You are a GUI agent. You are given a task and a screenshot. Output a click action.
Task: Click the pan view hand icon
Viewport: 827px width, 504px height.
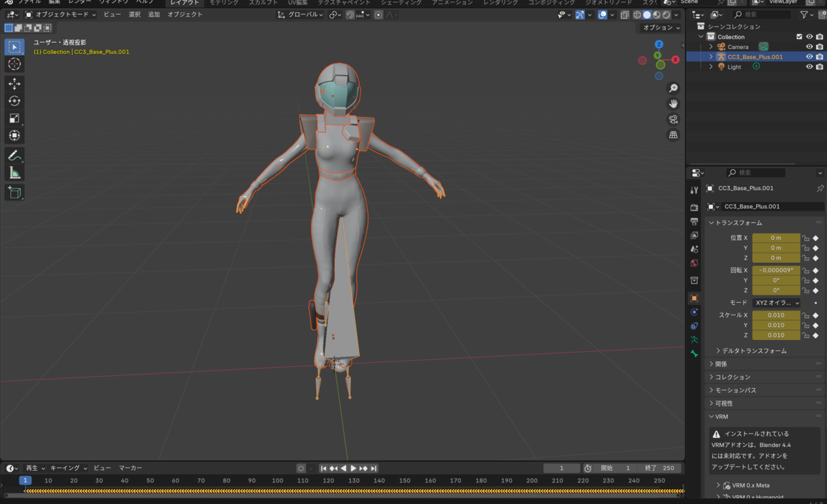pos(673,104)
